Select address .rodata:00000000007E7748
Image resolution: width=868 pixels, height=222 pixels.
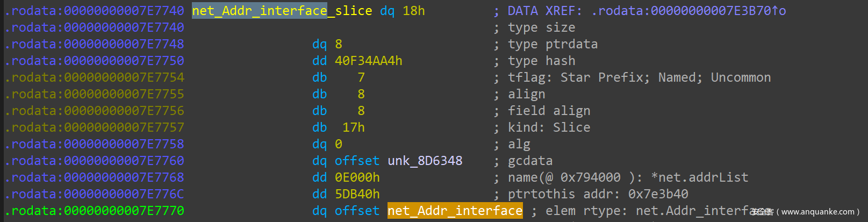pyautogui.click(x=95, y=44)
